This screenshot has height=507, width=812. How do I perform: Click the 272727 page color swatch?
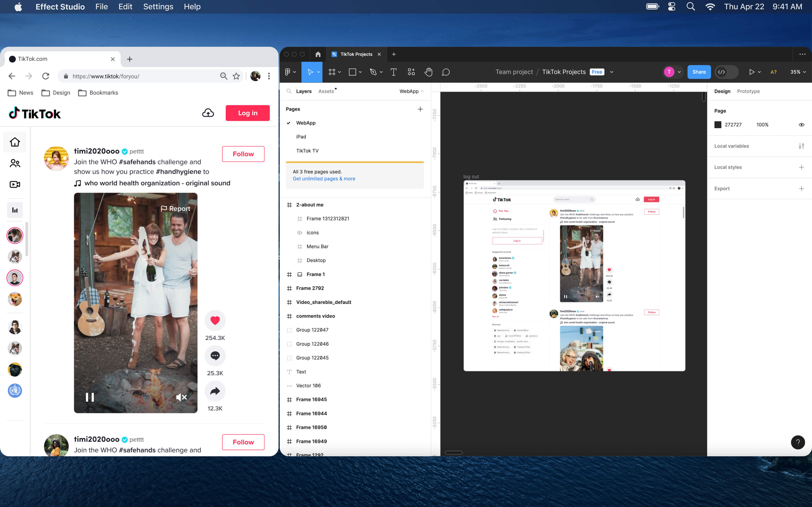point(718,125)
